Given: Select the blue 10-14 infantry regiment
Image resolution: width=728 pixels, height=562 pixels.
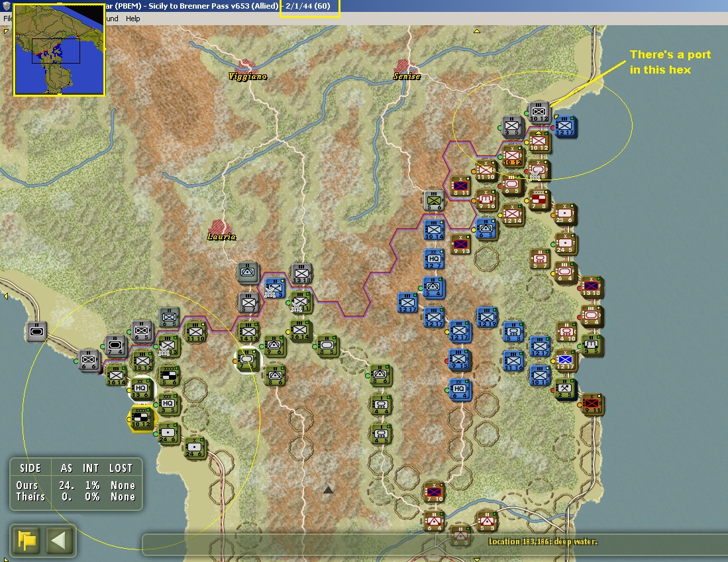Looking at the screenshot, I should tap(434, 230).
